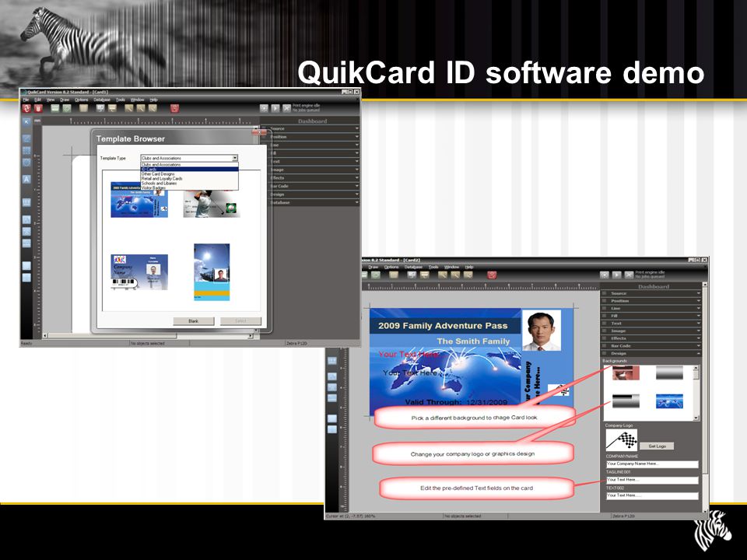Choose ID Cards from template type list

(189, 169)
